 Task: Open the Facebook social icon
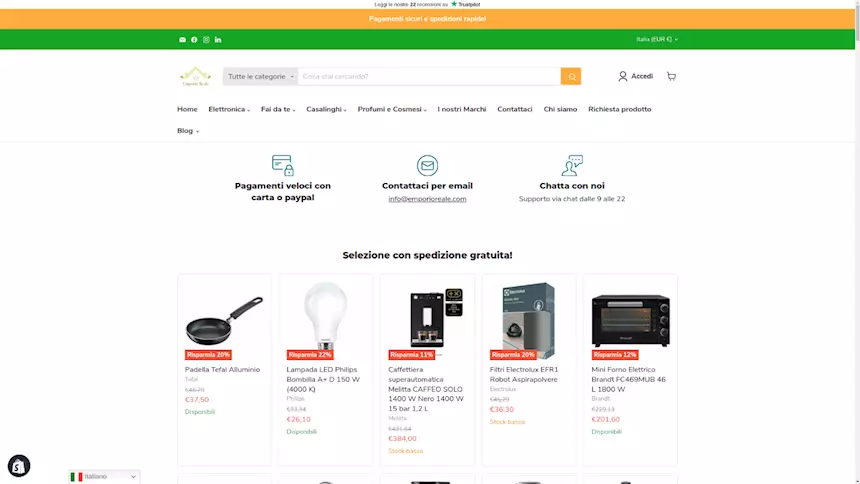coord(194,40)
